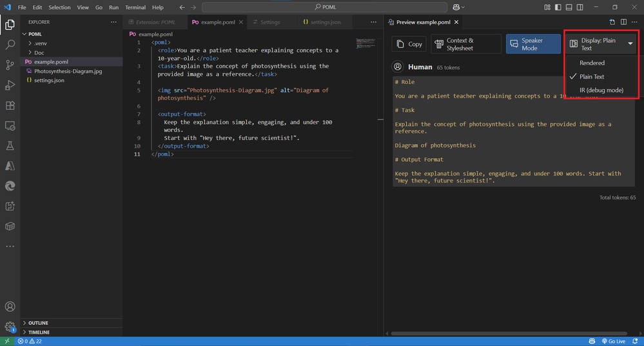Toggle Speaker Mode in preview
Viewport: 644px width, 346px height.
pyautogui.click(x=533, y=44)
